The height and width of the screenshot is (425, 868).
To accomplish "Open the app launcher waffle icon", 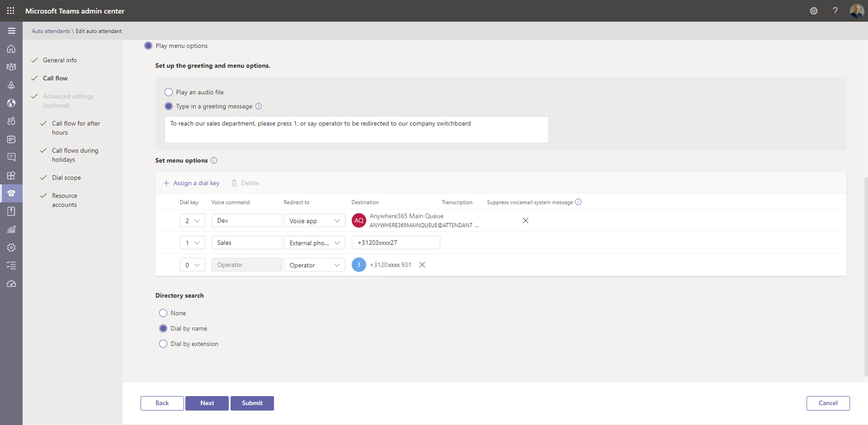I will pos(11,11).
